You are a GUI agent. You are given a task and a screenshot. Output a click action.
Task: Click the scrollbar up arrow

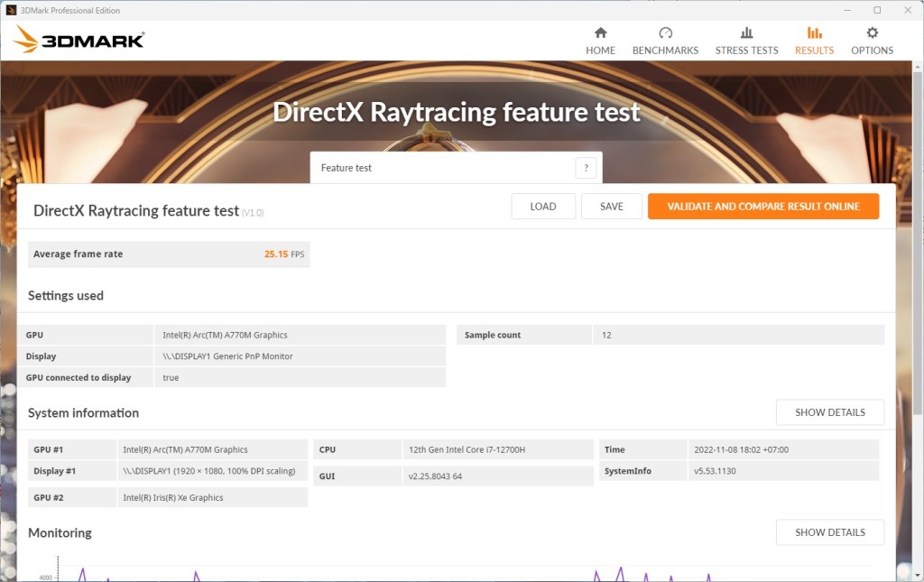918,67
